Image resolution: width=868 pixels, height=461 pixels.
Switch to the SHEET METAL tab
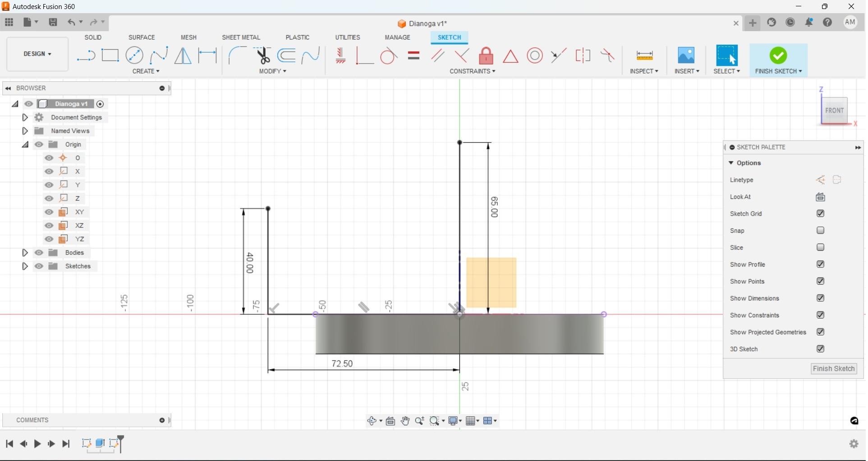tap(241, 37)
